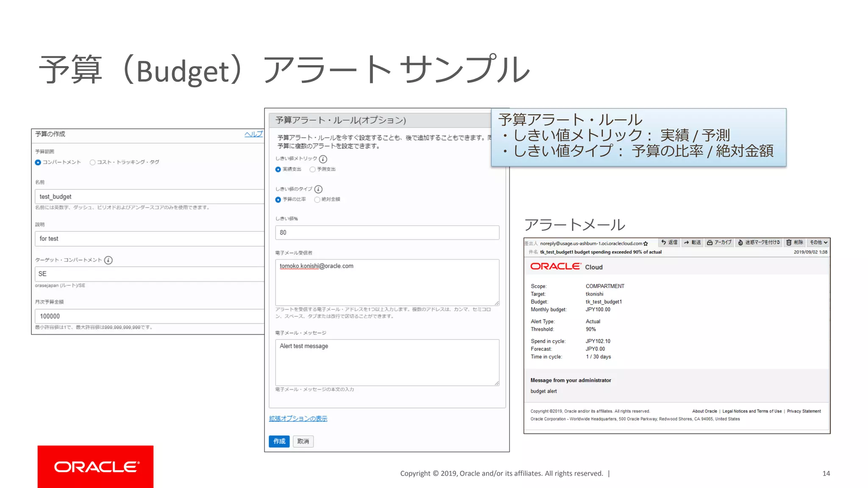Click the blue 作成 button
Viewport: 868px width, 488px height.
pos(279,441)
